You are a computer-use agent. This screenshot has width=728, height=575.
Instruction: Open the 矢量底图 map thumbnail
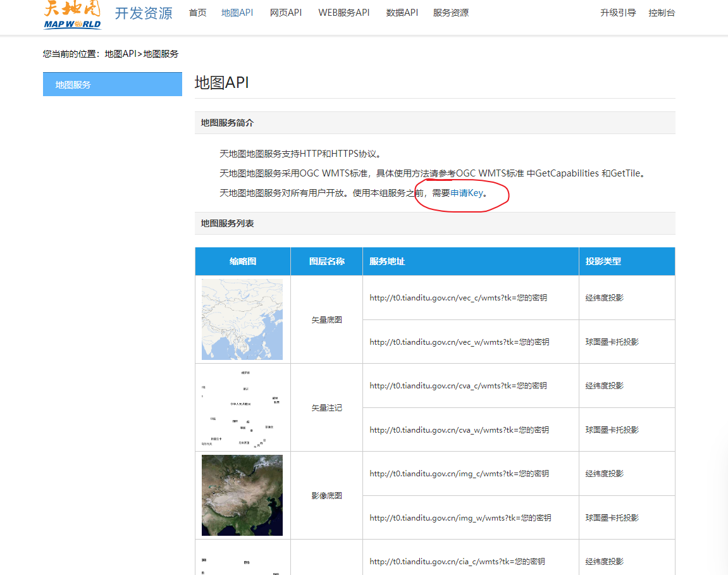[x=242, y=319]
